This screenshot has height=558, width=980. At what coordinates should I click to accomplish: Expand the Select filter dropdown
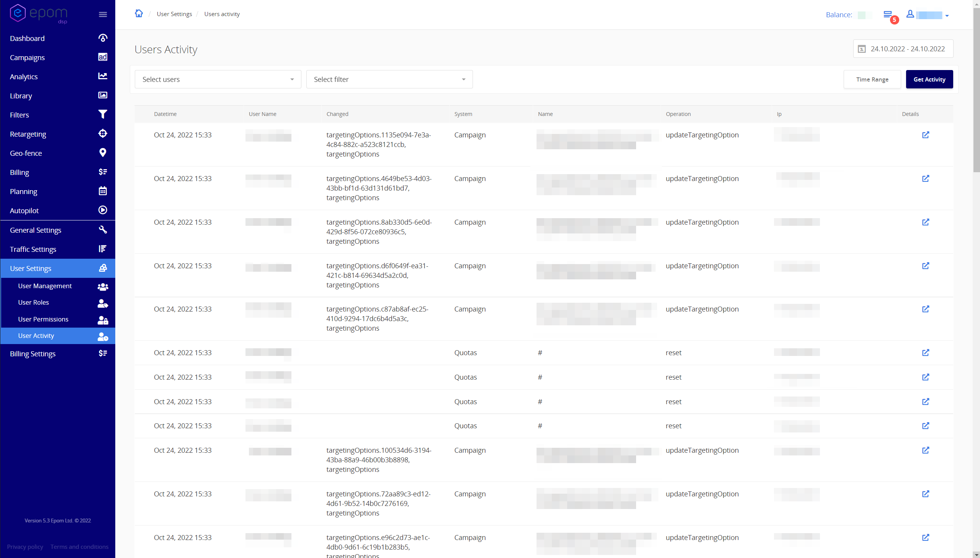(x=389, y=79)
